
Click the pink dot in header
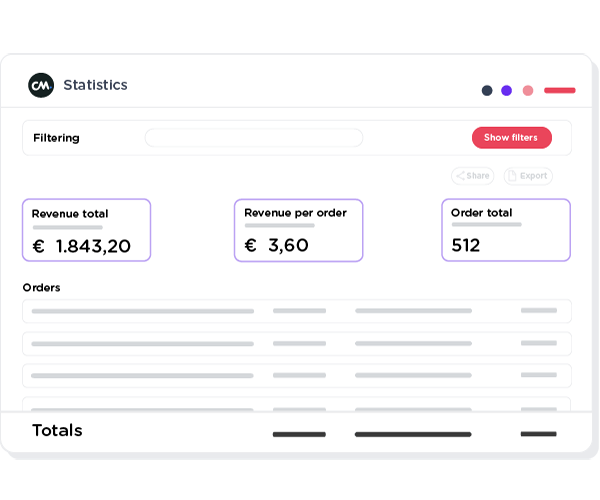[x=528, y=90]
